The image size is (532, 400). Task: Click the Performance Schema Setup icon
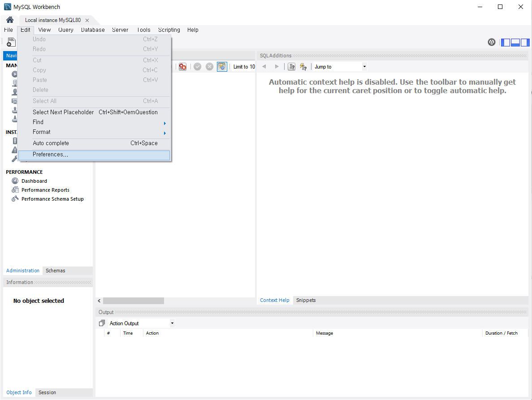tap(15, 198)
